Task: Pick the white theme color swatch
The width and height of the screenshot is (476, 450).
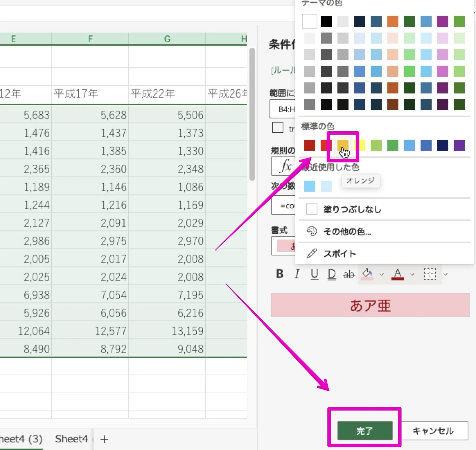Action: pos(310,21)
